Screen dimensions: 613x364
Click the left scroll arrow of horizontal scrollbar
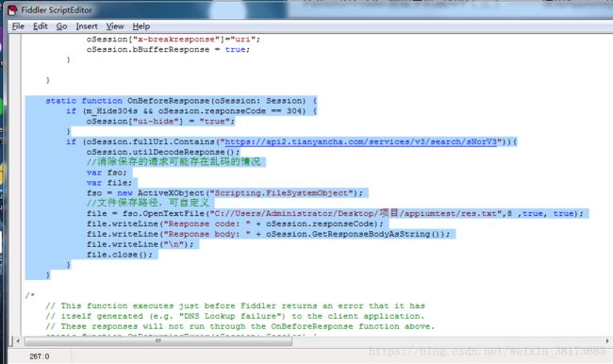(x=18, y=341)
